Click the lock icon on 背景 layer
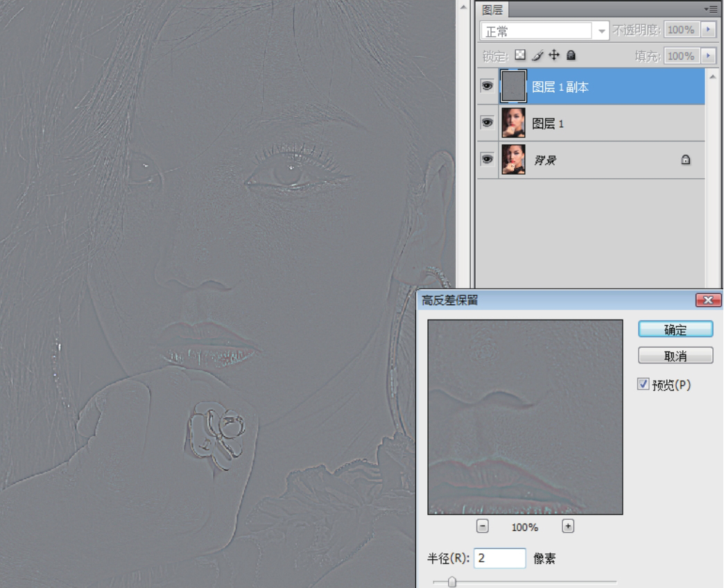This screenshot has height=588, width=724. coord(685,160)
